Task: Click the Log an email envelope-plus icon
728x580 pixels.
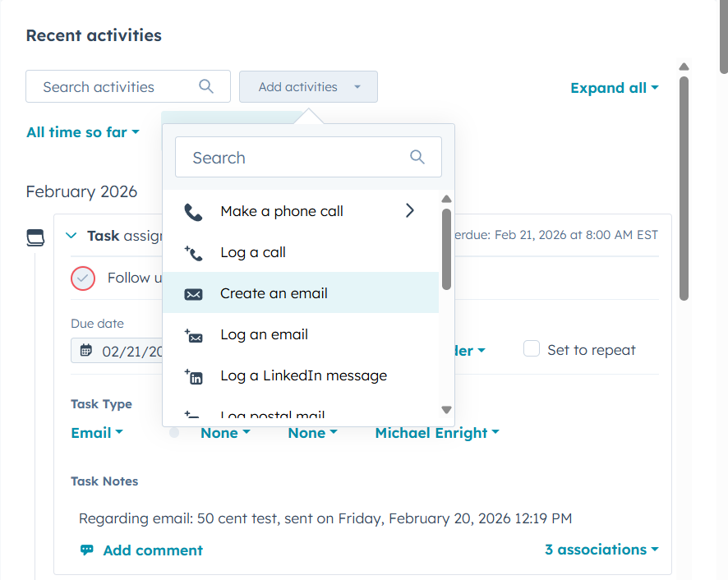Action: point(193,335)
